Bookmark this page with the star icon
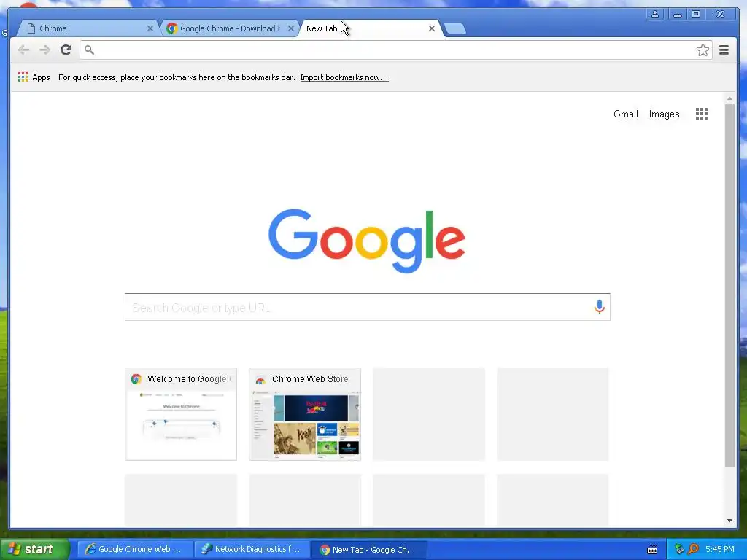Image resolution: width=747 pixels, height=560 pixels. click(x=703, y=50)
